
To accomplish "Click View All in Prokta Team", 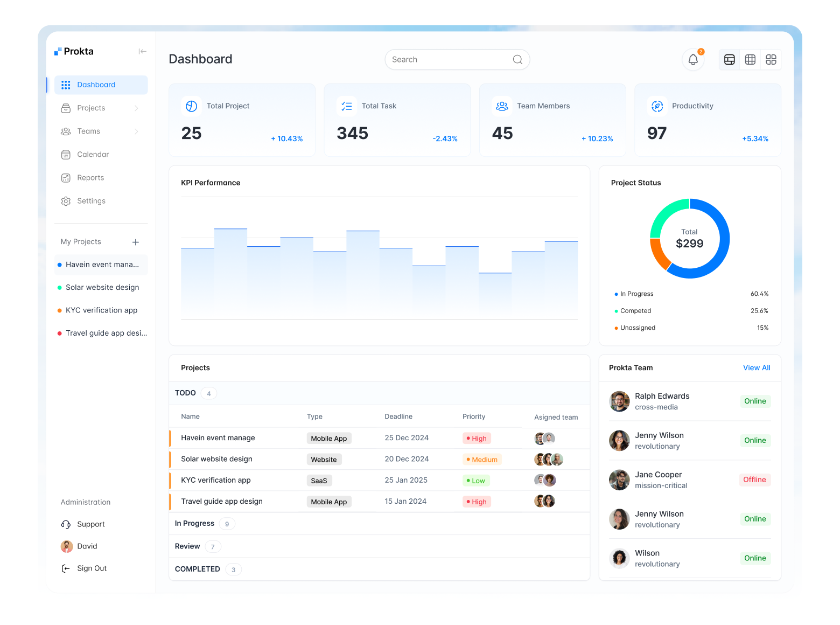I will [x=757, y=368].
